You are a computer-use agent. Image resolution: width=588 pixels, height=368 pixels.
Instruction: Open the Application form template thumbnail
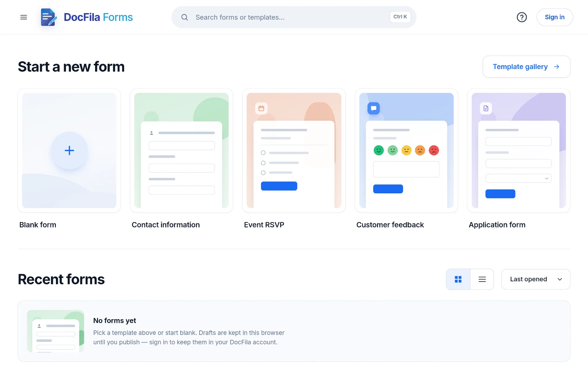coord(519,150)
